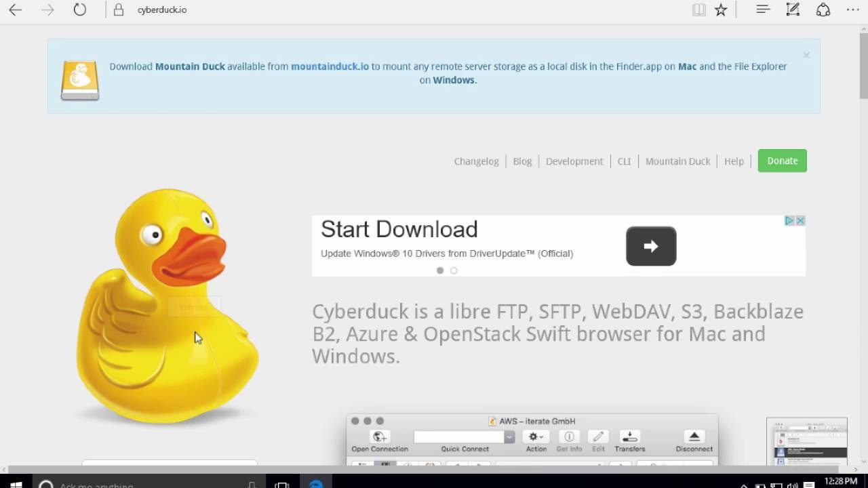This screenshot has height=488, width=868.
Task: Click the Cortana microphone icon
Action: (252, 484)
